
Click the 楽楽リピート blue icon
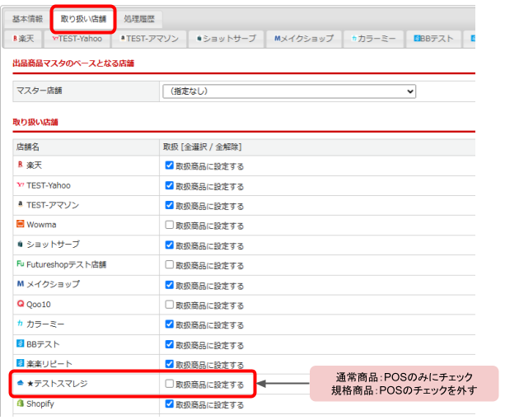pos(21,363)
